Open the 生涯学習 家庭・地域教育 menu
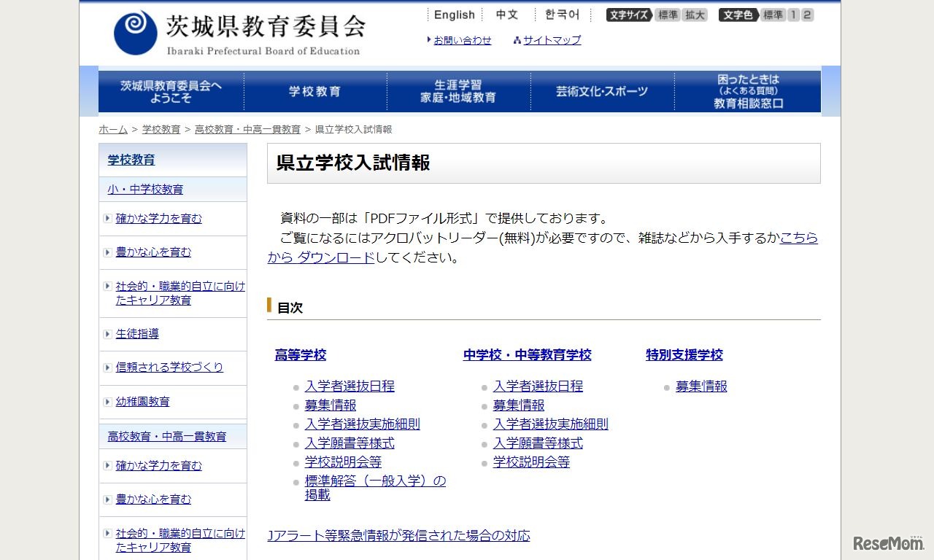 (458, 90)
